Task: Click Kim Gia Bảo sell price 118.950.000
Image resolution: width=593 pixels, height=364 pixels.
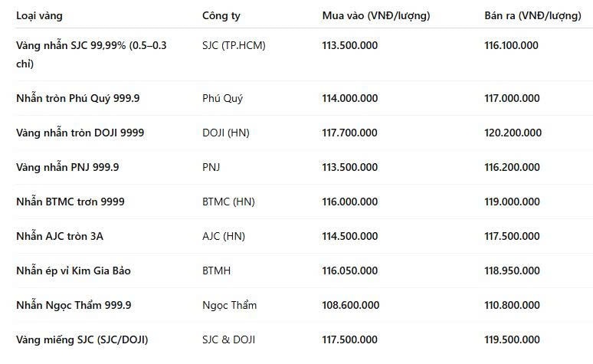Action: pos(512,271)
